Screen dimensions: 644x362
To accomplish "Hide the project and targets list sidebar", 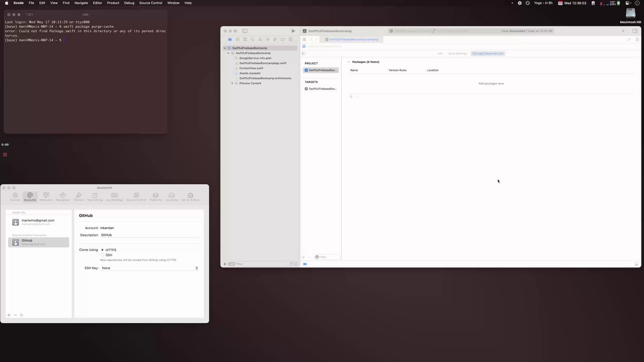I will [303, 53].
